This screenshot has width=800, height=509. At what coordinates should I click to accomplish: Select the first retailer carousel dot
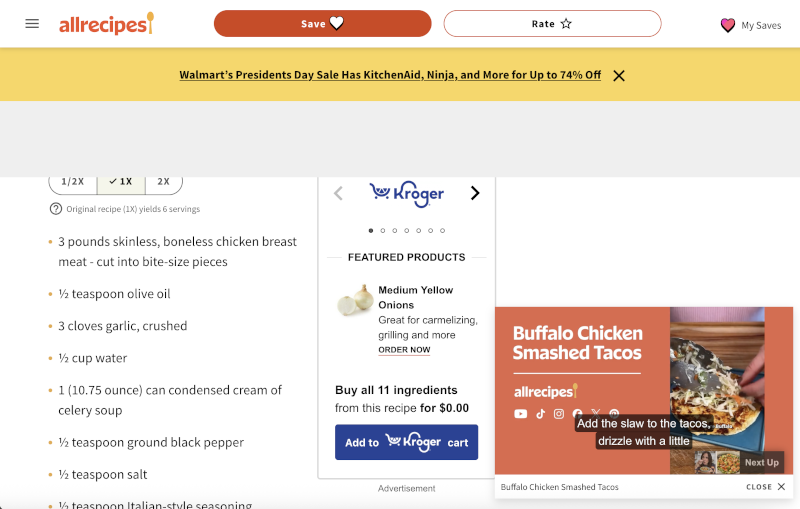coord(370,230)
